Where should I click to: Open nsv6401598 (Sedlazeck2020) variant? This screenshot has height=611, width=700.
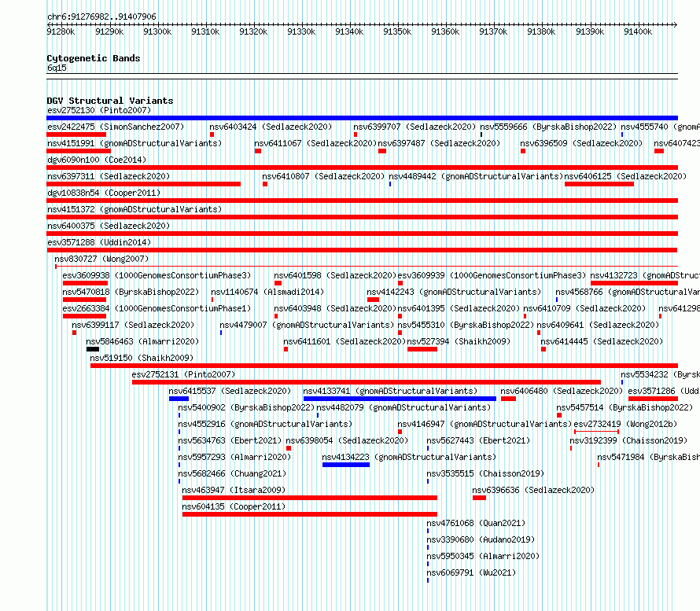[x=335, y=275]
